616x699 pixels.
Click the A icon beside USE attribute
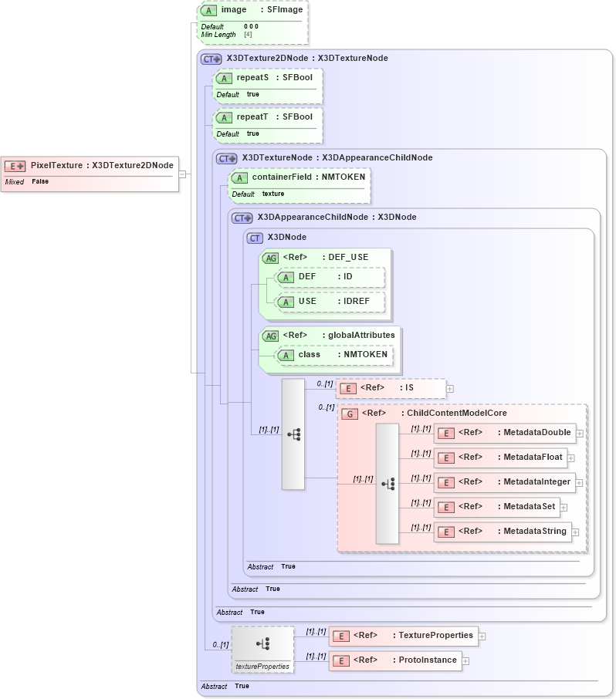tap(286, 302)
